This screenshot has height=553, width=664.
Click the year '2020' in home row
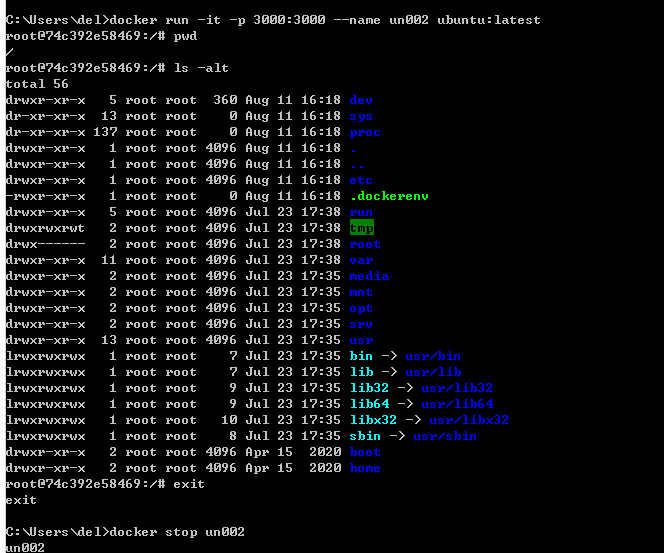pos(325,468)
